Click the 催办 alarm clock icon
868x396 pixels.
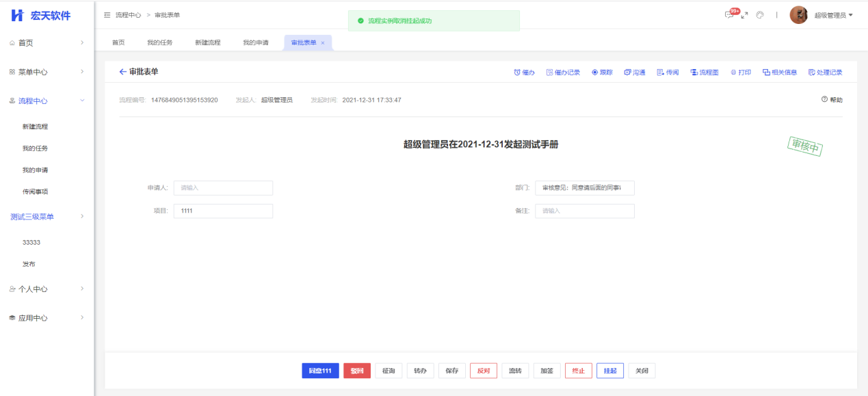click(517, 72)
